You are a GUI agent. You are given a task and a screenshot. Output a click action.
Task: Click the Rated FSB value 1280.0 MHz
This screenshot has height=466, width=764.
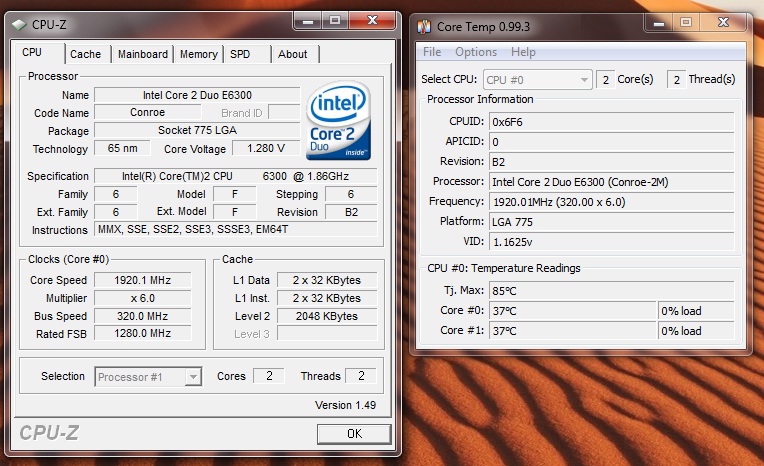[x=143, y=333]
